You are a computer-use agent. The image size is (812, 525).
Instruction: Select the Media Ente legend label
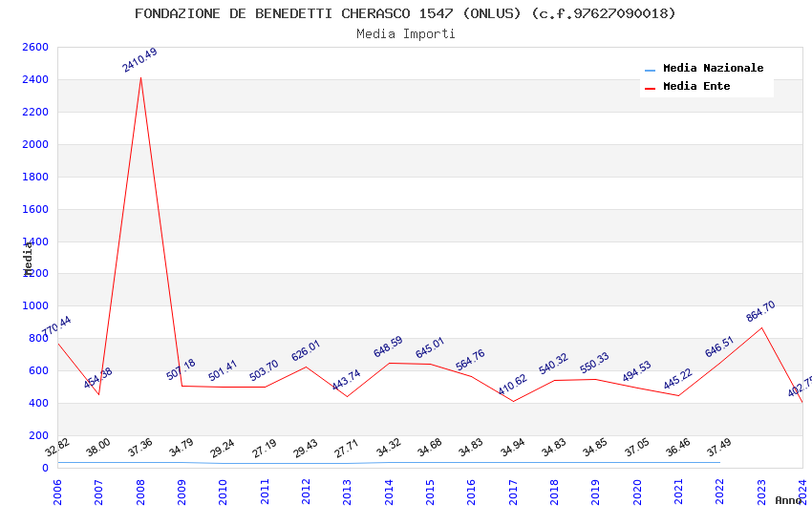(x=696, y=86)
